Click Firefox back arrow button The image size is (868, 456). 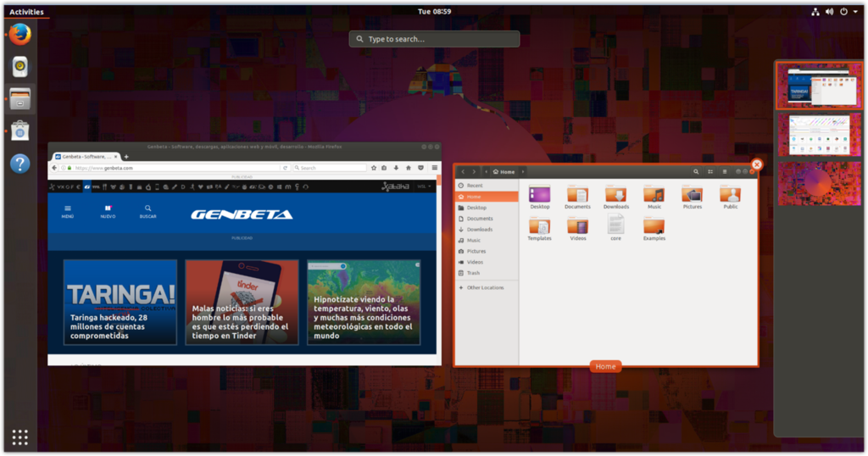[x=54, y=168]
